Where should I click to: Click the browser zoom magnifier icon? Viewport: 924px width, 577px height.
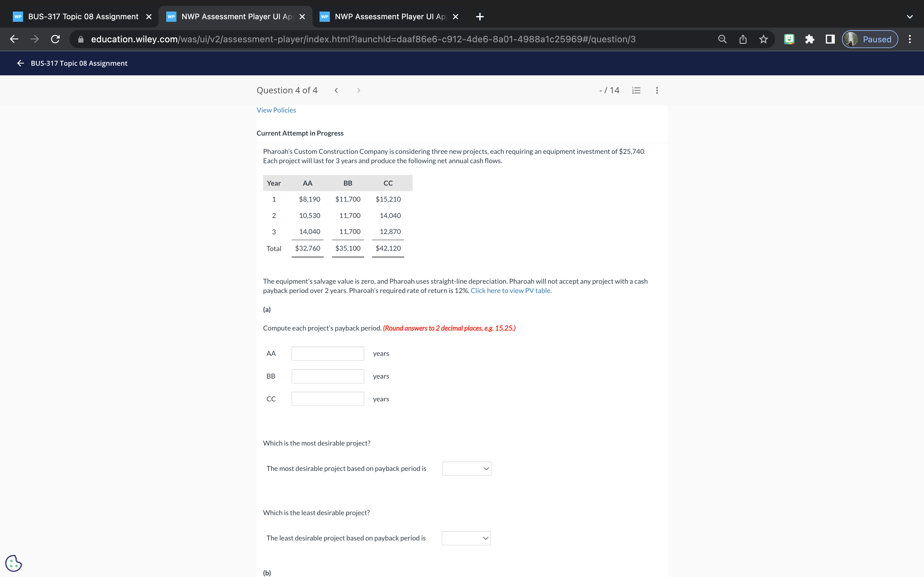pyautogui.click(x=722, y=39)
